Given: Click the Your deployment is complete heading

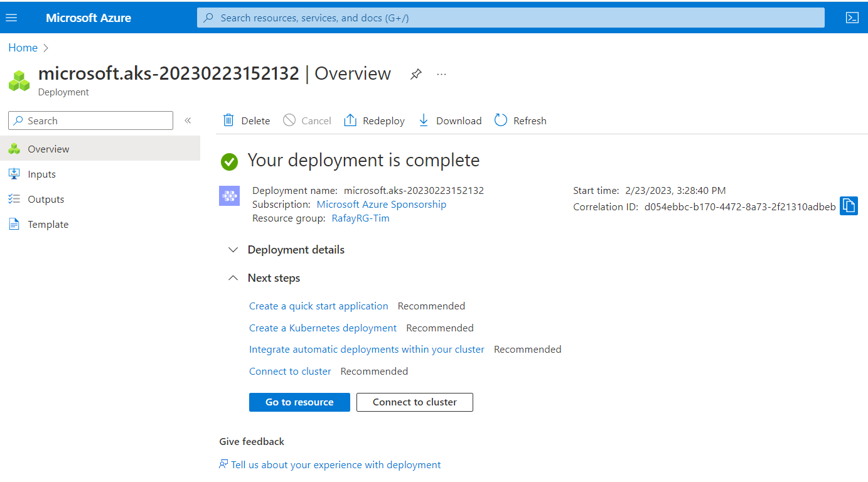Looking at the screenshot, I should pos(363,161).
